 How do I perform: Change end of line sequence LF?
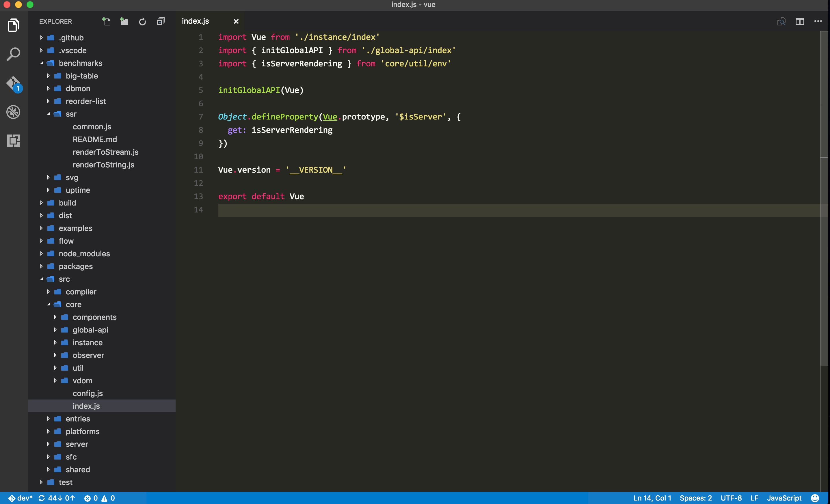(x=754, y=498)
